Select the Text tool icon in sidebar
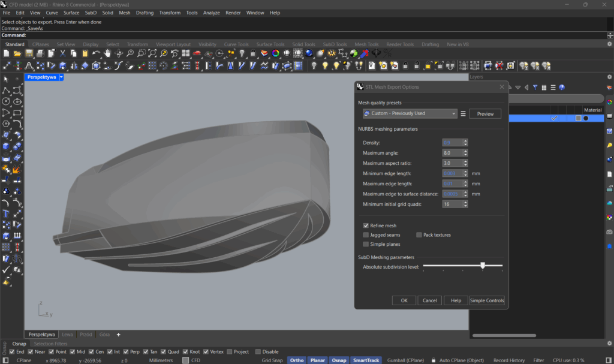This screenshot has width=614, height=364. pyautogui.click(x=6, y=213)
